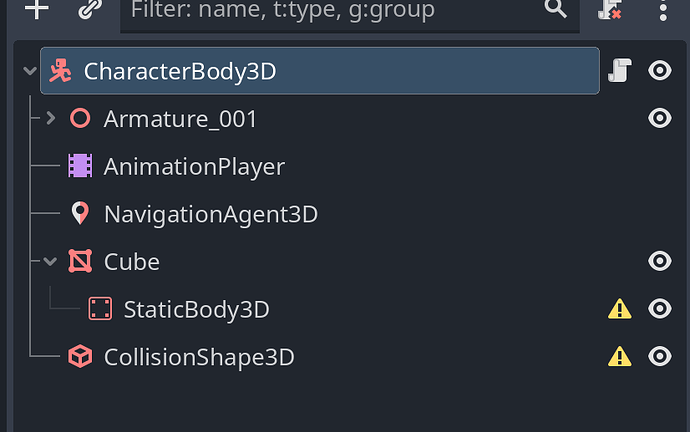690x432 pixels.
Task: Click the instantiate child scene link icon
Action: tap(90, 8)
